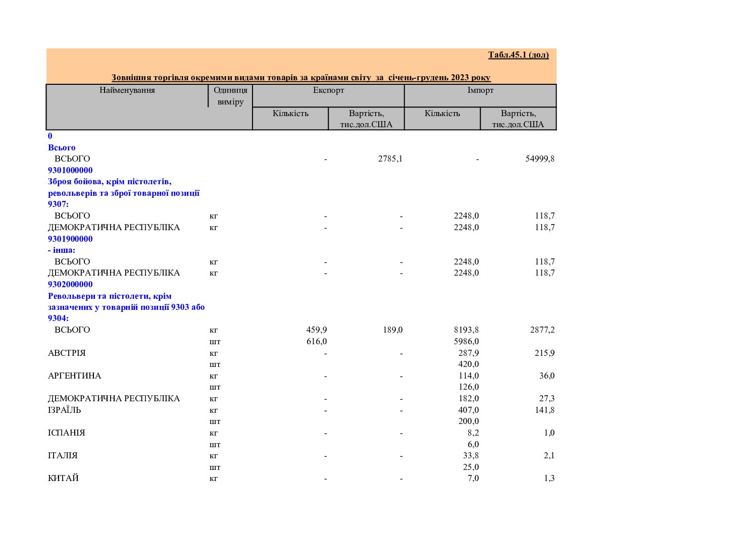
Task: Select the total import value 54999,8
Action: (540, 158)
